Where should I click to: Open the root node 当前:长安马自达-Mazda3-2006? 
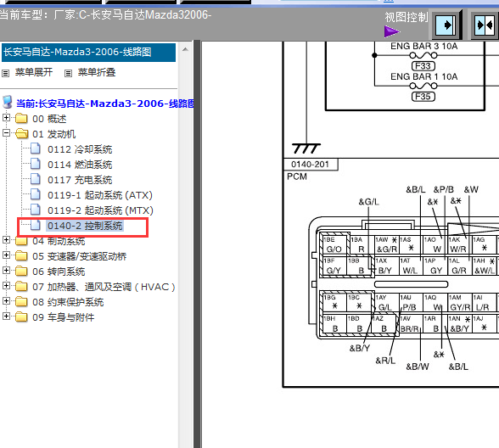click(105, 104)
